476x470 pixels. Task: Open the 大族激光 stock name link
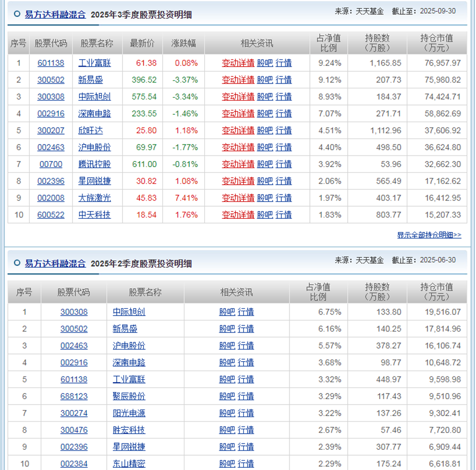[95, 198]
